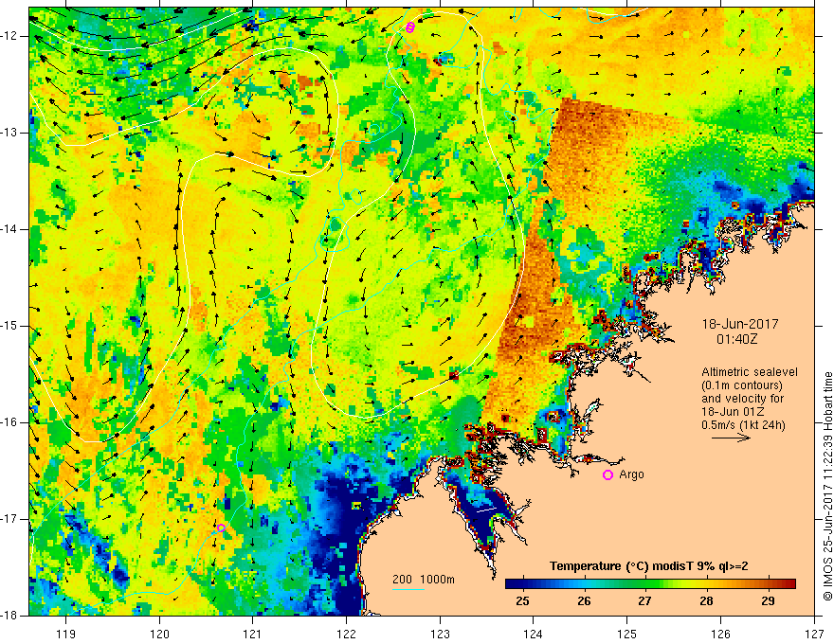Click the IMOS copyright timestamp text
Screen dimensions: 834x644
click(827, 486)
